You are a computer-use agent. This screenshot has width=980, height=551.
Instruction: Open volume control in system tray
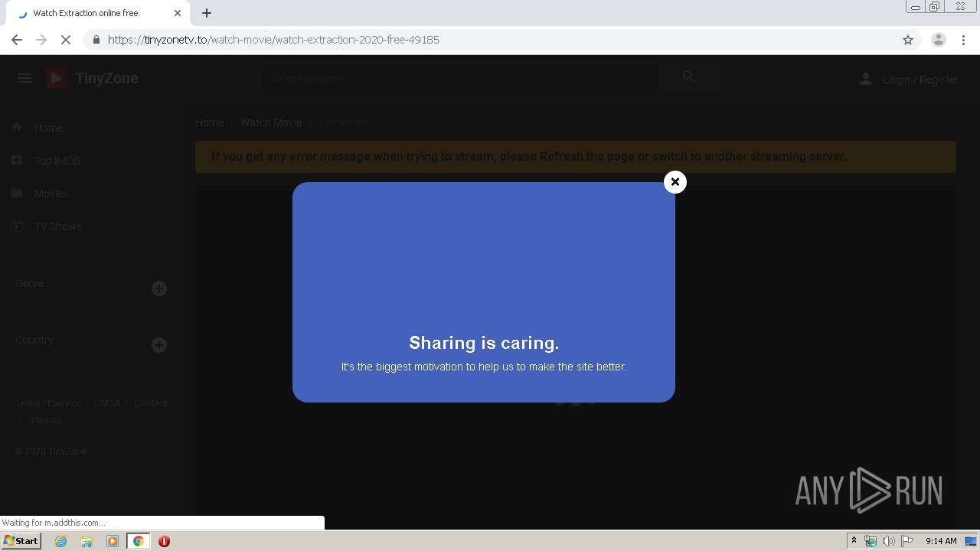[x=888, y=541]
